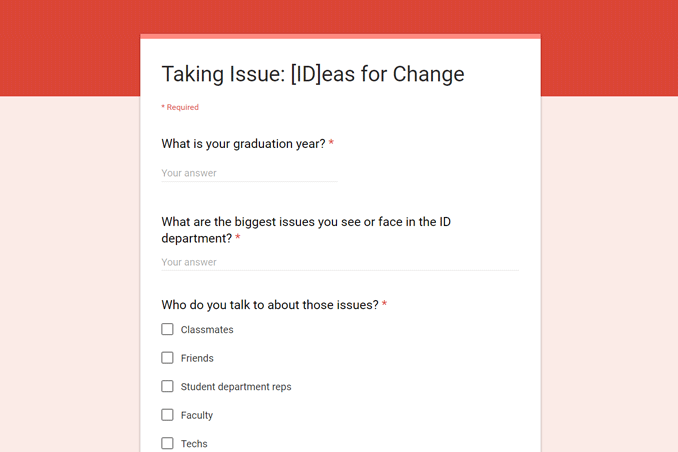Toggle the Techs checkbox
Screen dimensions: 678x452
[x=167, y=443]
